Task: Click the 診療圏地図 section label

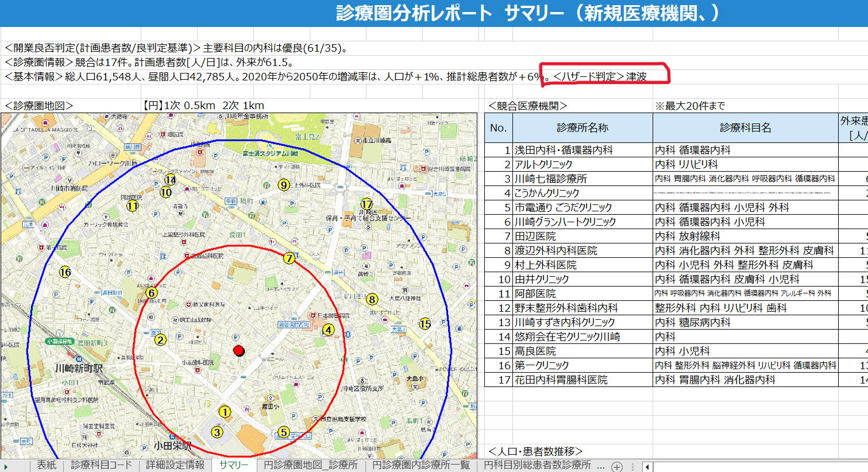Action: click(39, 106)
